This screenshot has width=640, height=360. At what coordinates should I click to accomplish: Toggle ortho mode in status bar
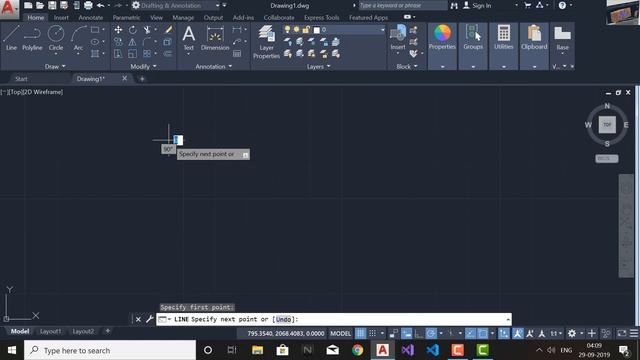click(x=419, y=333)
